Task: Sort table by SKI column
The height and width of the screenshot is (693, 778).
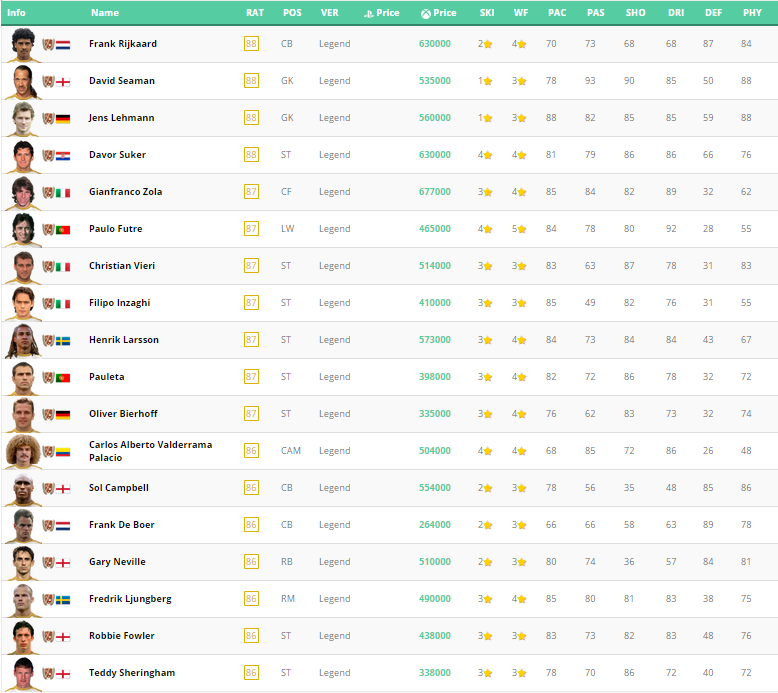Action: point(487,13)
